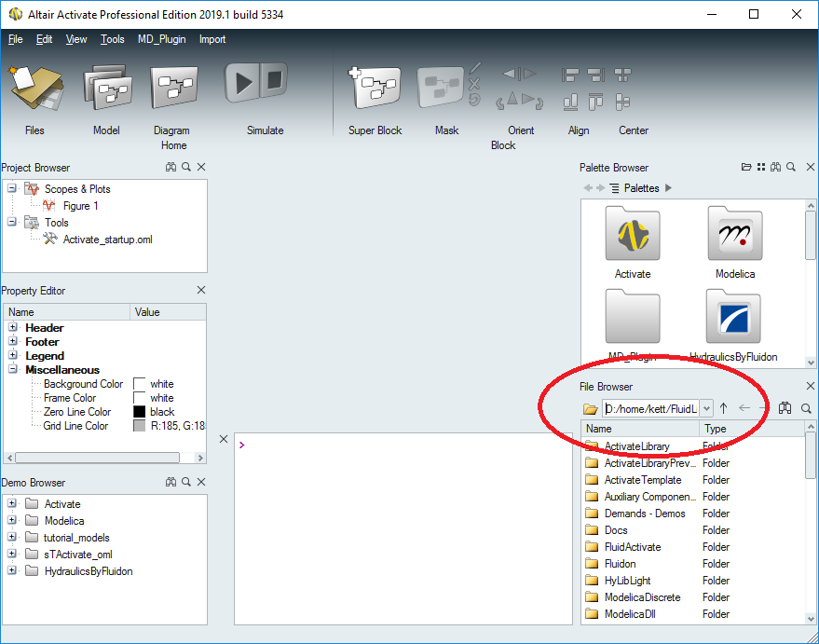
Task: Click the Align left edges icon
Action: click(x=570, y=75)
